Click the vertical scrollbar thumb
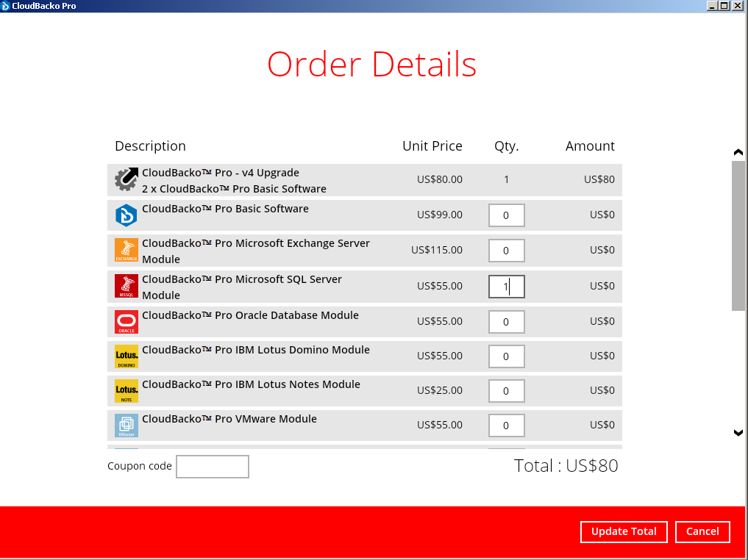The width and height of the screenshot is (748, 560). pyautogui.click(x=738, y=236)
